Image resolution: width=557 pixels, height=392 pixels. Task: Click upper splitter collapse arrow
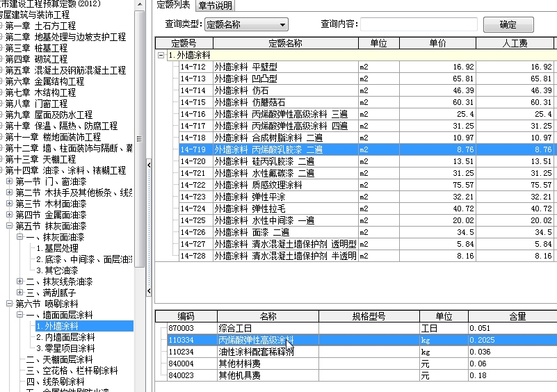click(x=149, y=165)
